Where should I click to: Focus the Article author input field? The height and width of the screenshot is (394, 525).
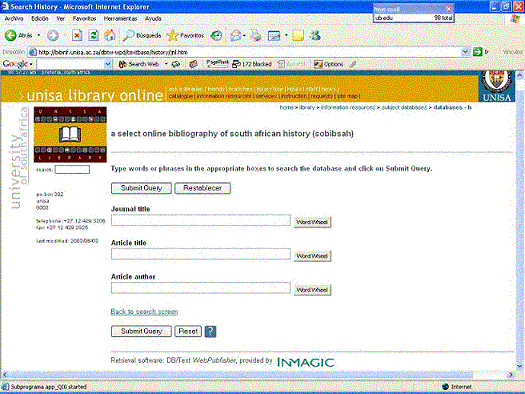pos(201,288)
